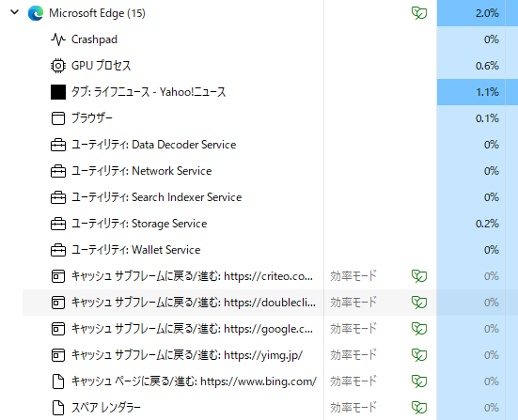518x420 pixels.
Task: Click briefcase icon for Wallet Service
Action: [57, 250]
